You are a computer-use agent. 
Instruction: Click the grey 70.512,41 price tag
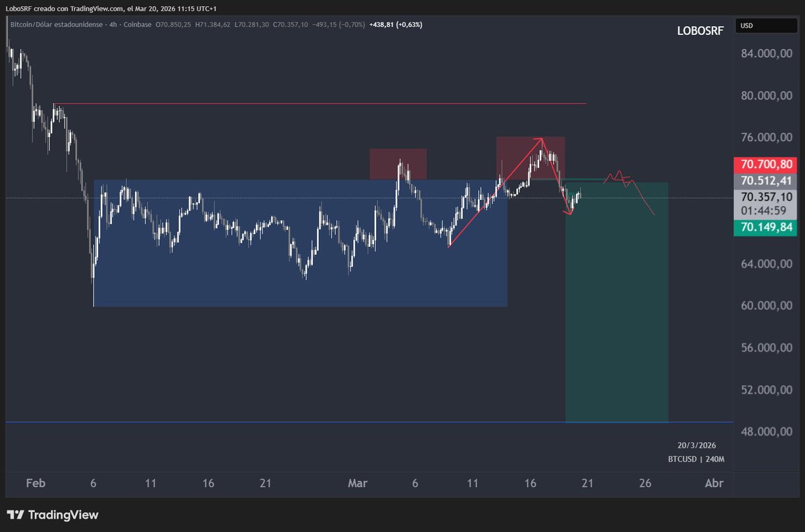765,180
